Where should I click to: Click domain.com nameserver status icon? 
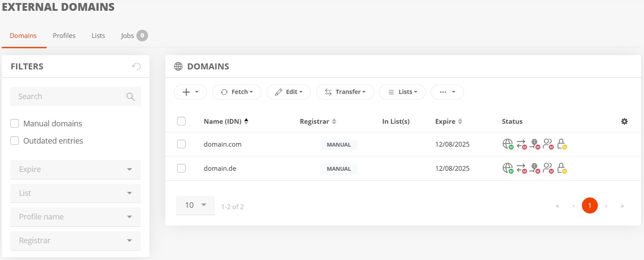point(535,144)
